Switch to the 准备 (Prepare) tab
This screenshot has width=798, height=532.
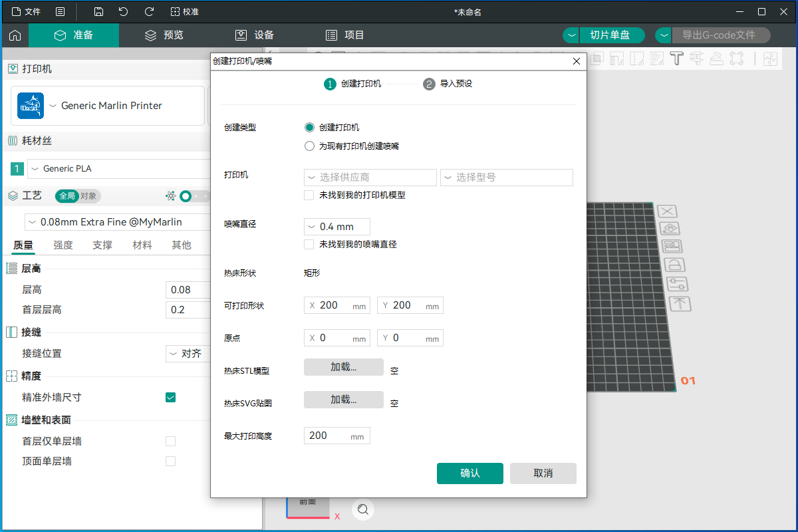point(74,35)
